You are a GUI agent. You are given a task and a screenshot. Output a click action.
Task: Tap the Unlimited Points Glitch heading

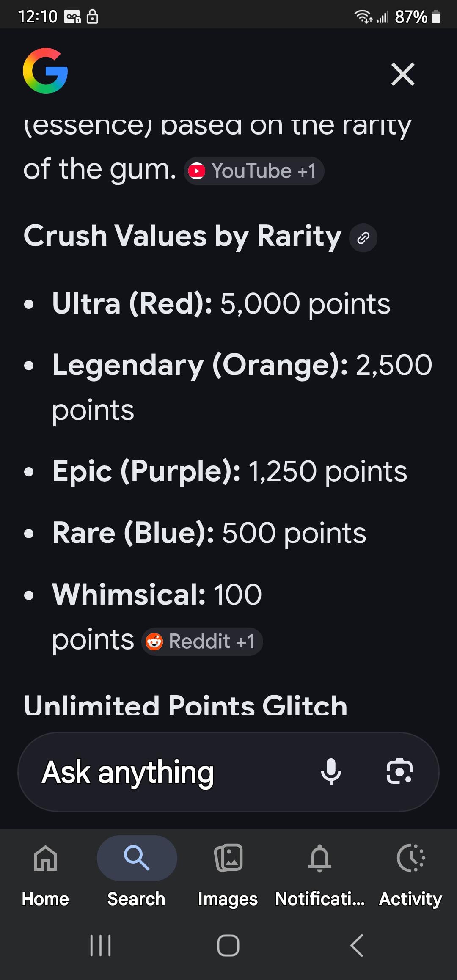point(185,706)
